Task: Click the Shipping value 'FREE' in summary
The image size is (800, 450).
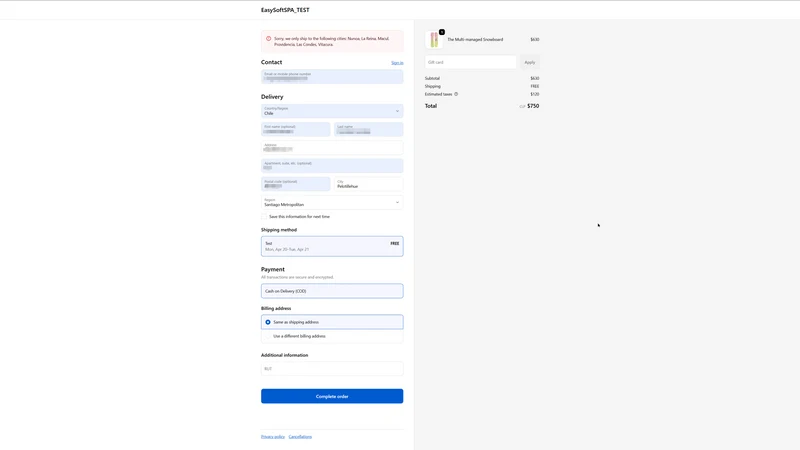Action: [535, 86]
